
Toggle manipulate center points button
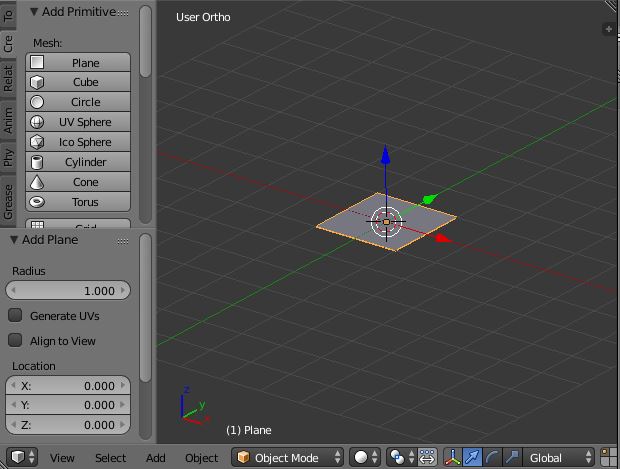(427, 457)
